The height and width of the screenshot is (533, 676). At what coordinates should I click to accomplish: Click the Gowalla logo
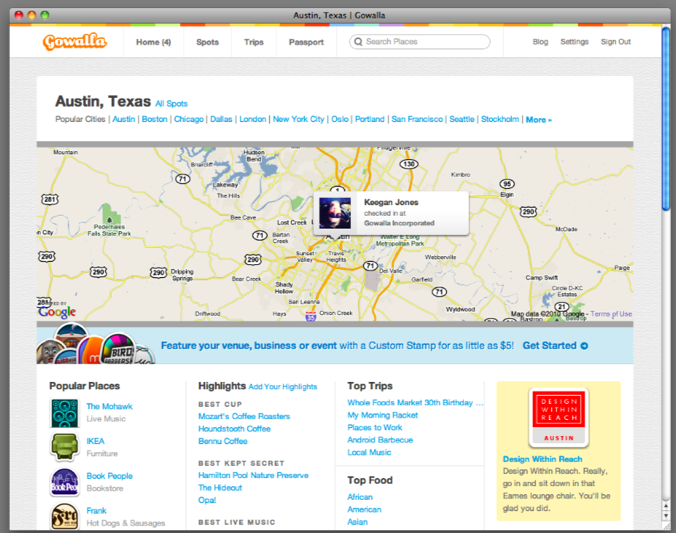pos(75,42)
